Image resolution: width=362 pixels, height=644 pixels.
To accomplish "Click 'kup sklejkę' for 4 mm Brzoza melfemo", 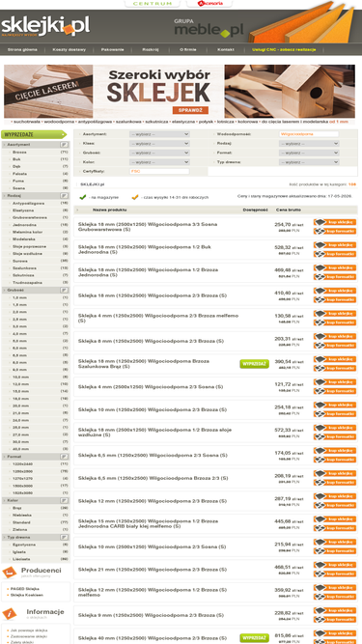I will [x=335, y=314].
